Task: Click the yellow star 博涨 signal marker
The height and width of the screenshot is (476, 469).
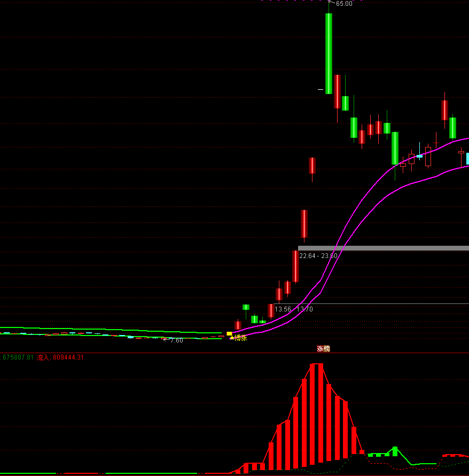Action: (x=238, y=338)
